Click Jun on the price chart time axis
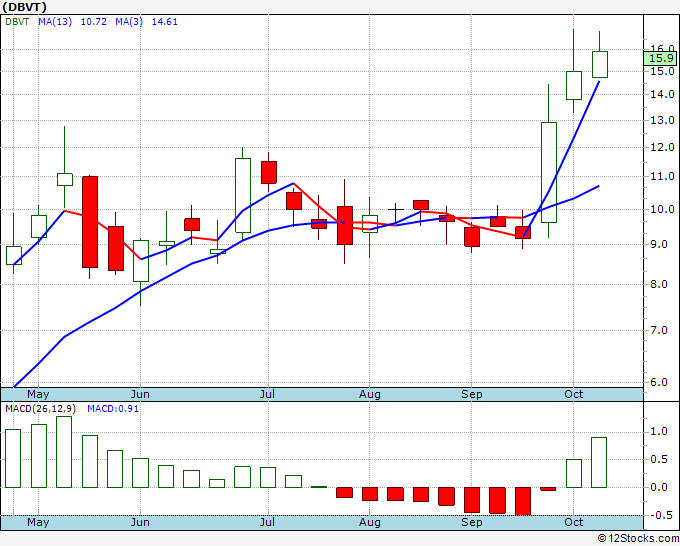Viewport: 680px width, 546px height. (140, 394)
